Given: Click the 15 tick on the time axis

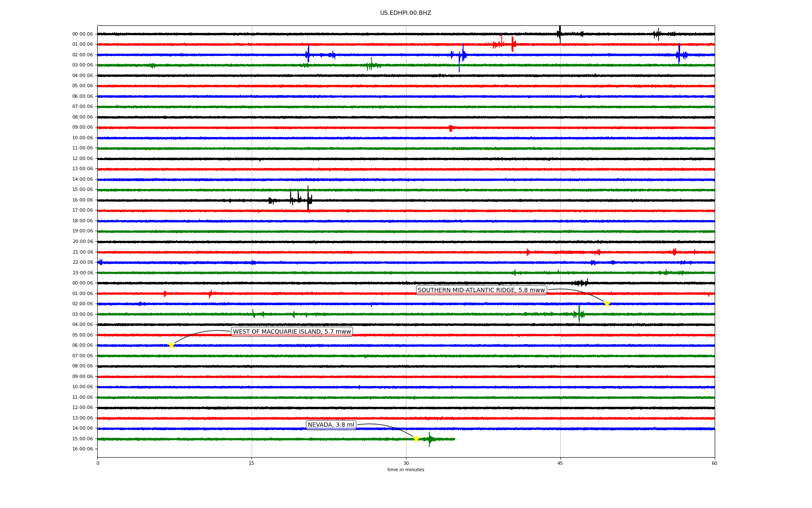Looking at the screenshot, I should 252,463.
